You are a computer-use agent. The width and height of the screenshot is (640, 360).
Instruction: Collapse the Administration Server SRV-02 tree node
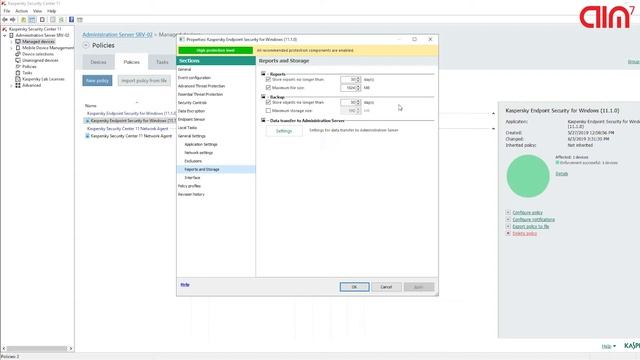[5, 36]
